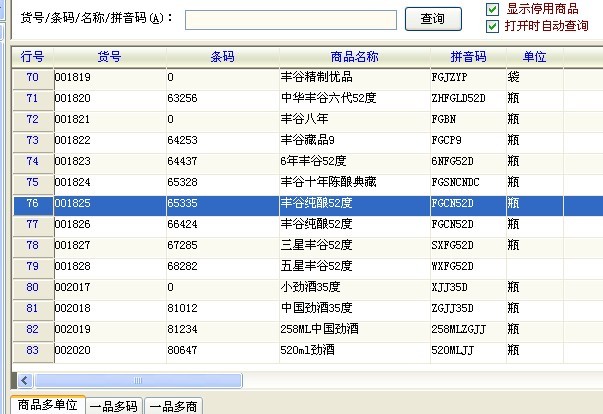This screenshot has height=414, width=603.
Task: Click product name 丰谷八年
Action: point(304,119)
